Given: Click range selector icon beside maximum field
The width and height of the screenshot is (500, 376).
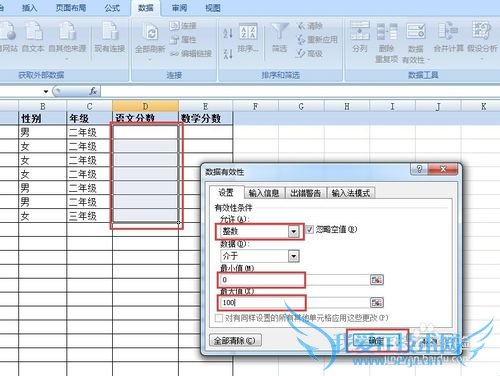Looking at the screenshot, I should [377, 302].
